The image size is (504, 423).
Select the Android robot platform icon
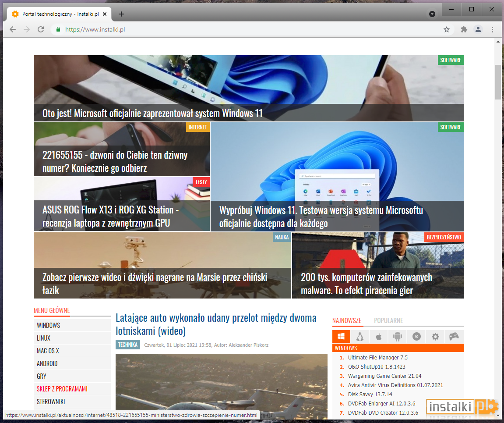398,337
